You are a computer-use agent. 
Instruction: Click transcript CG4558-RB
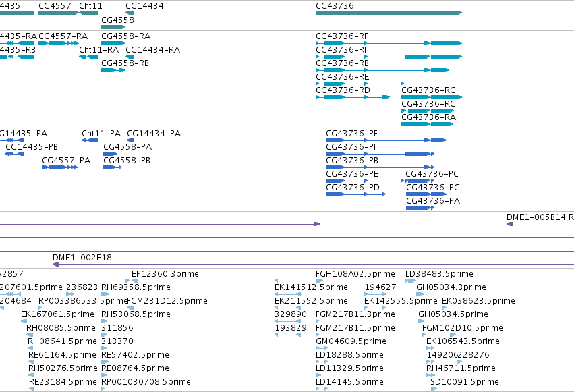(x=113, y=70)
